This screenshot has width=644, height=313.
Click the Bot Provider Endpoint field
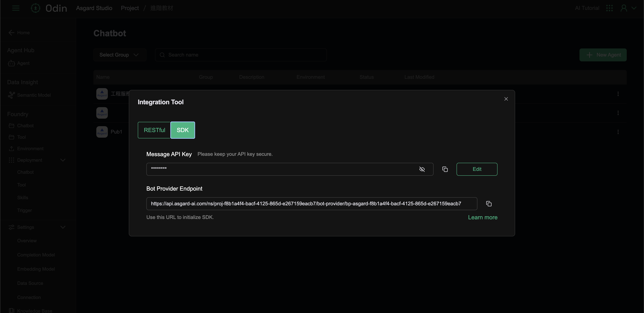312,204
